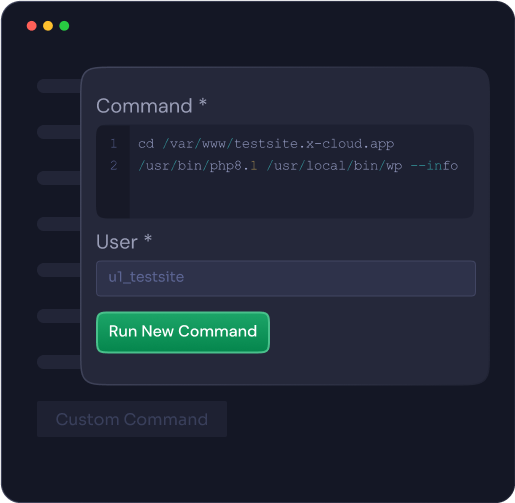
Task: Open the Custom Command button
Action: coord(132,419)
